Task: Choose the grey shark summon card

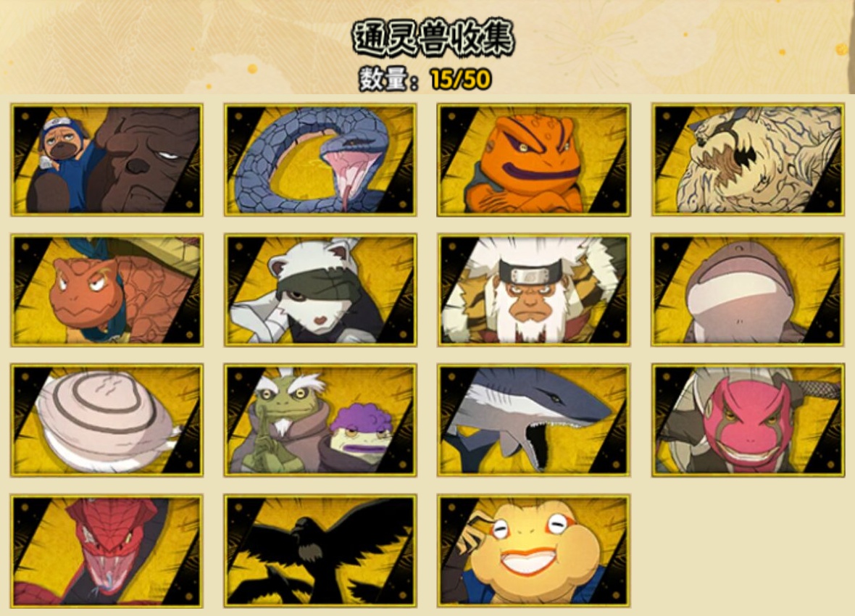Action: pos(533,420)
